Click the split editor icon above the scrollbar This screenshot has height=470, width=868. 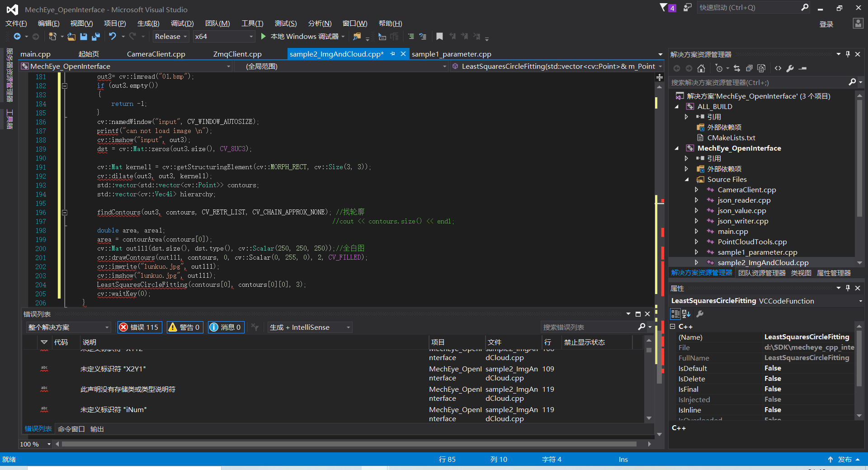(x=660, y=78)
